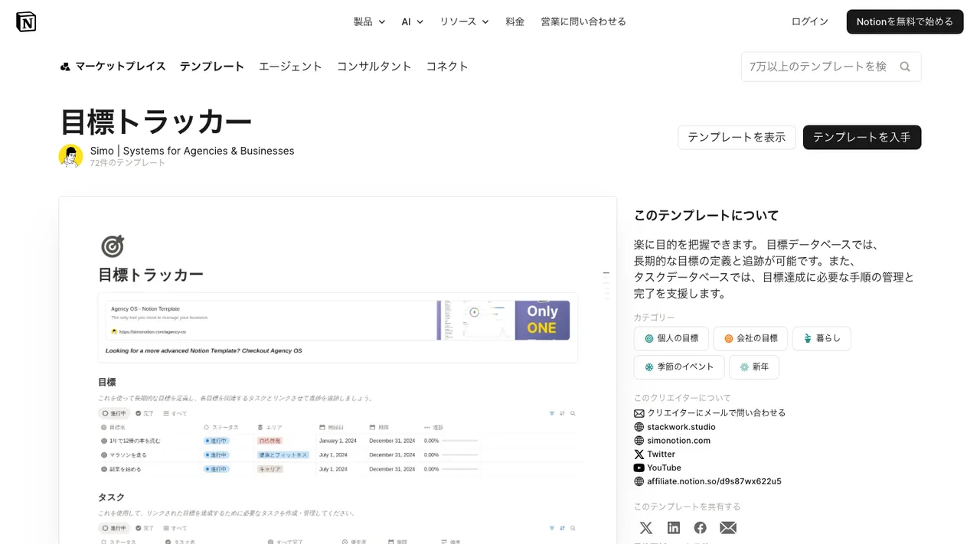Click the mail icon beside creator contact
This screenshot has width=980, height=544.
639,413
